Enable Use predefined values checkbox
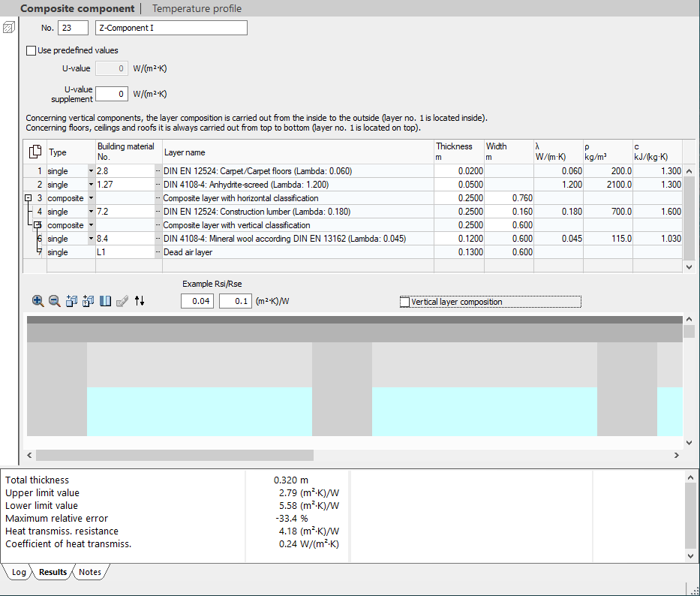 (32, 50)
